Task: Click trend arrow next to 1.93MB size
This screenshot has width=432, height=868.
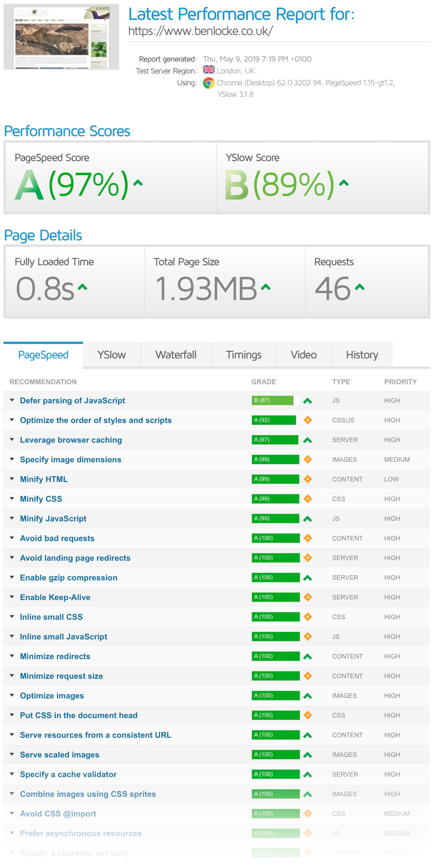Action: [x=266, y=287]
